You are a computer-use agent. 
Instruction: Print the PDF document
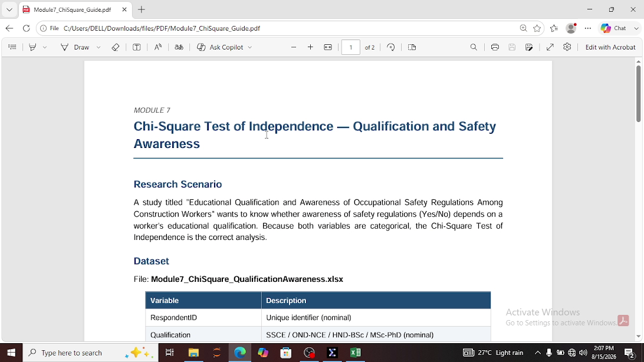pyautogui.click(x=495, y=47)
